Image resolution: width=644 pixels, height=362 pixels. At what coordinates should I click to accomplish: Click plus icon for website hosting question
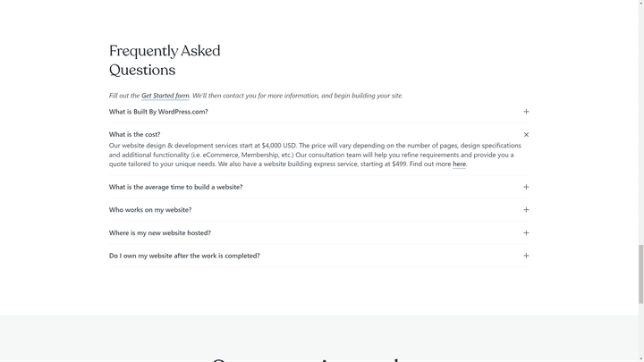[526, 233]
